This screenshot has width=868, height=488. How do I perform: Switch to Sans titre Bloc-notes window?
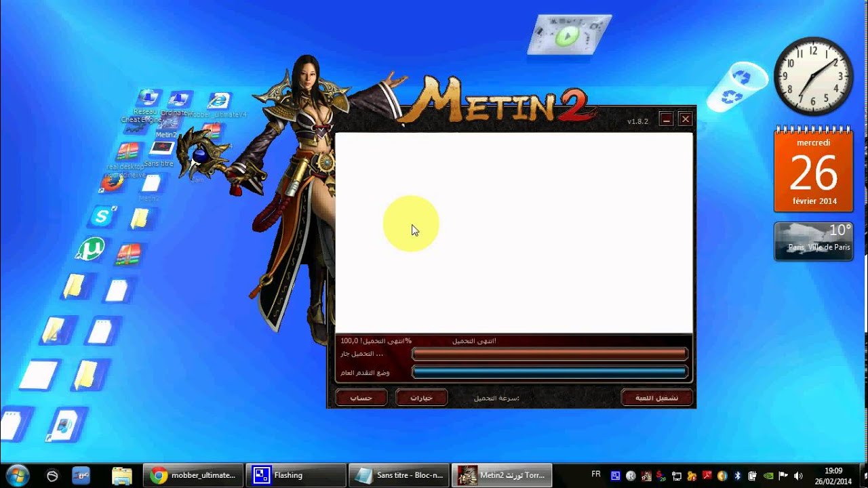tap(399, 476)
